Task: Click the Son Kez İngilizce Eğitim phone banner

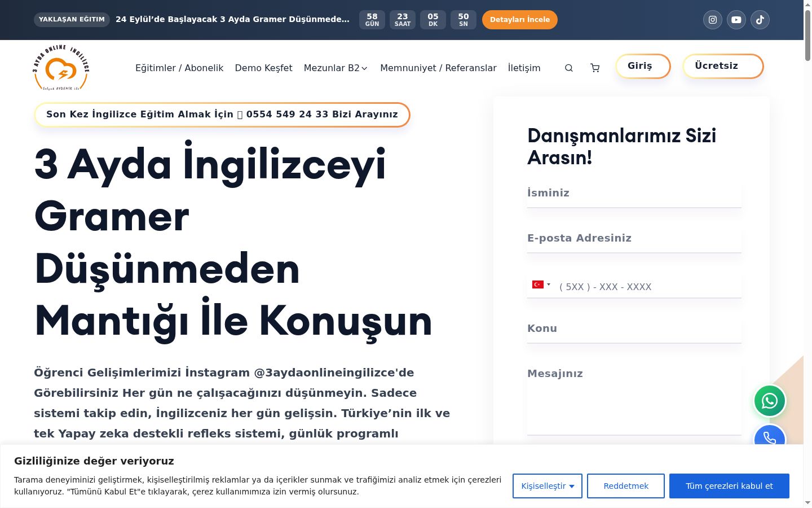Action: [x=222, y=115]
